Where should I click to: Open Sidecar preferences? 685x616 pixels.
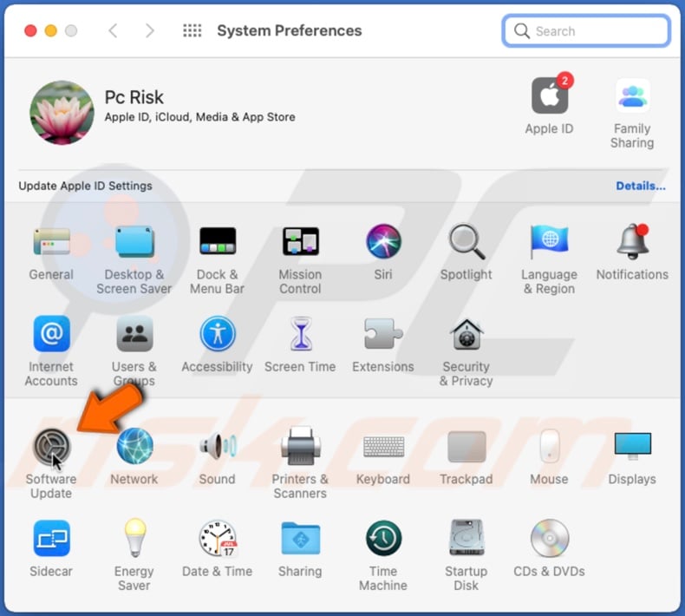pos(51,538)
